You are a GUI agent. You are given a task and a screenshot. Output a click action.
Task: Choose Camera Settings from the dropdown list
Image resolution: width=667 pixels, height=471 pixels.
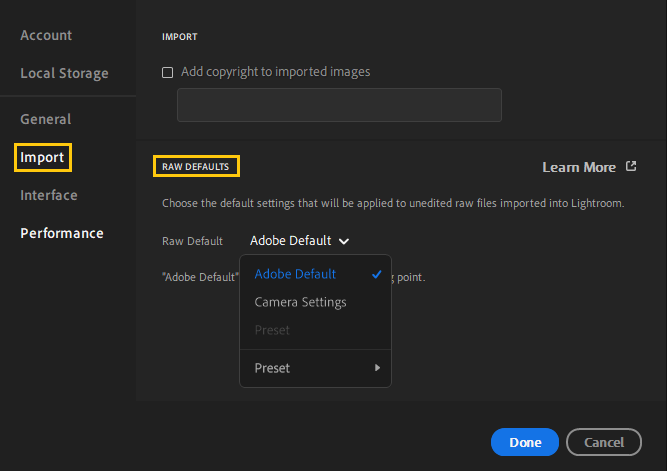click(x=315, y=302)
